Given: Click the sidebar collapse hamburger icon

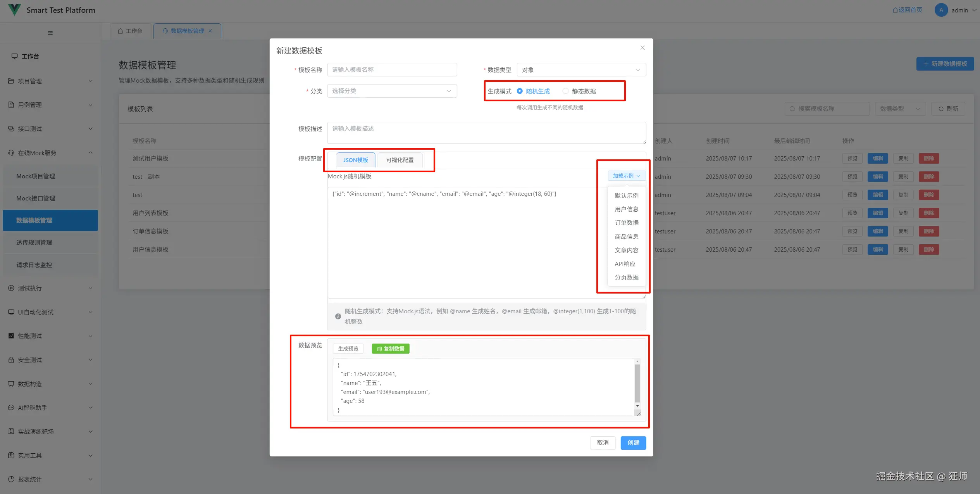Looking at the screenshot, I should 50,33.
